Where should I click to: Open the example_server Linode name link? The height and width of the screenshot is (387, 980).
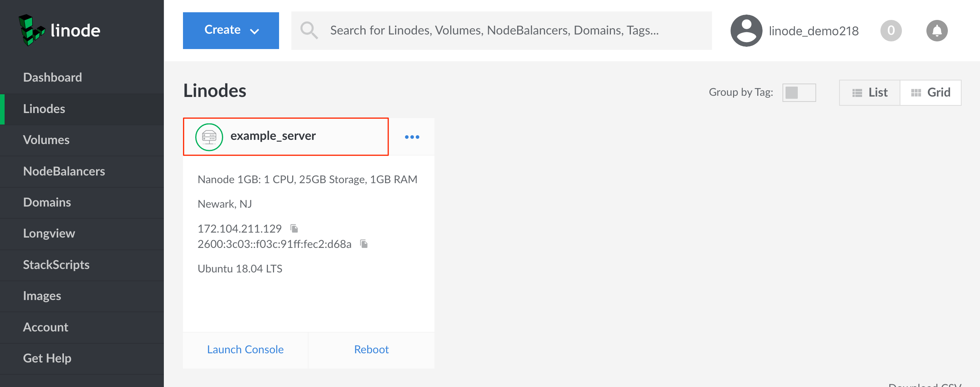coord(273,136)
